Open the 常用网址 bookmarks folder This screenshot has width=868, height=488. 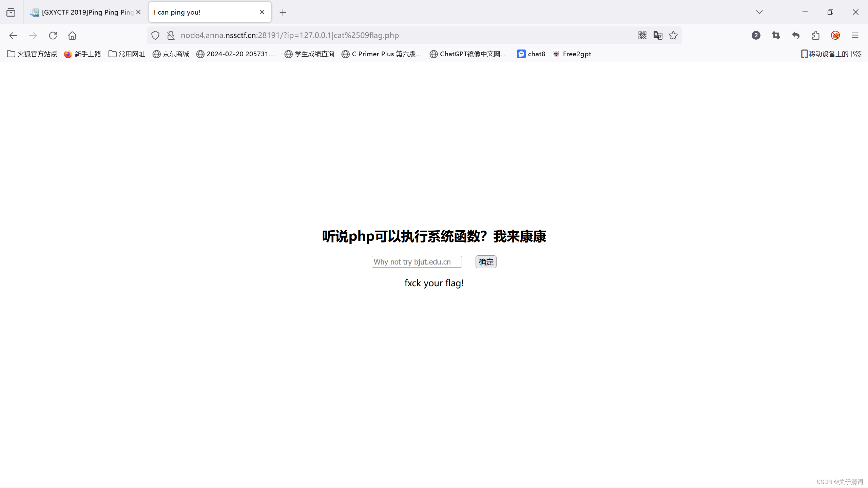point(127,54)
